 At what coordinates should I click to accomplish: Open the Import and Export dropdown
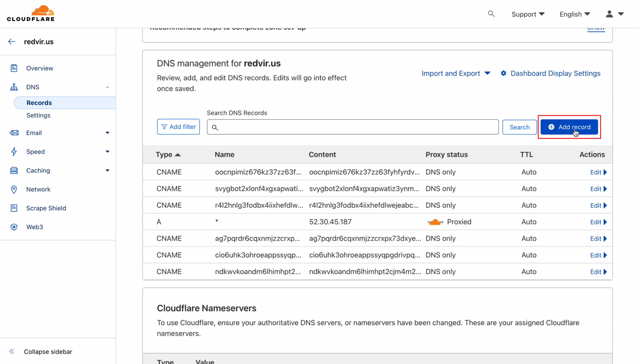(456, 73)
